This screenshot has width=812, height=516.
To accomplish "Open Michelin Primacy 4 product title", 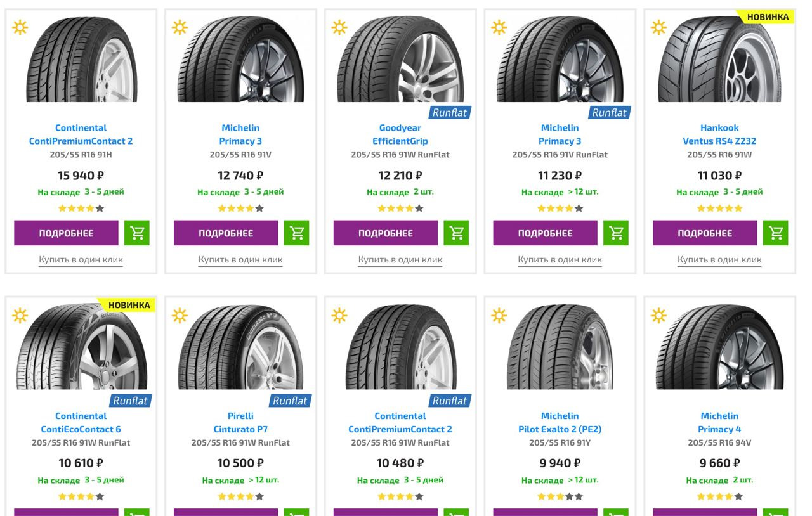I will (719, 423).
